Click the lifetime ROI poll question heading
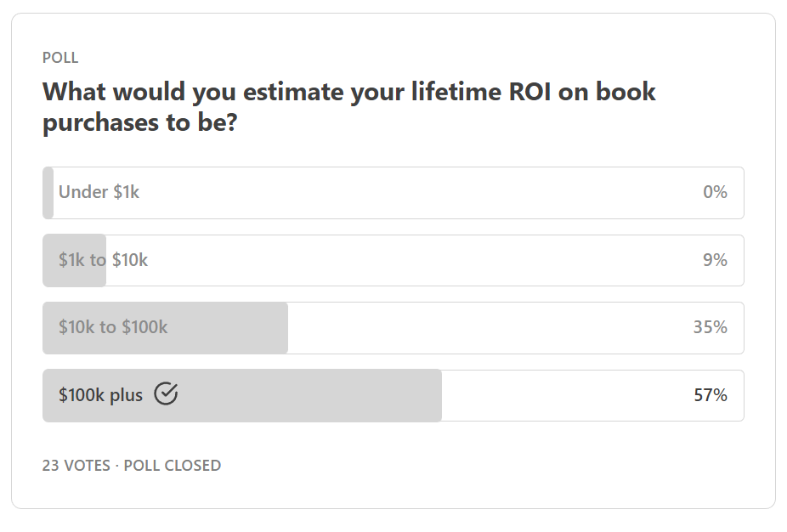 [348, 106]
